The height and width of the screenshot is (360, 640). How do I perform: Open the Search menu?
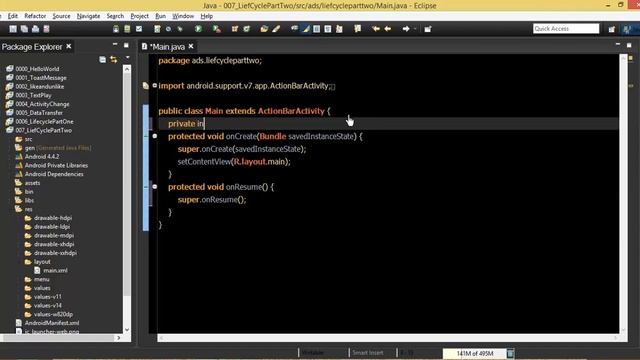pos(115,16)
